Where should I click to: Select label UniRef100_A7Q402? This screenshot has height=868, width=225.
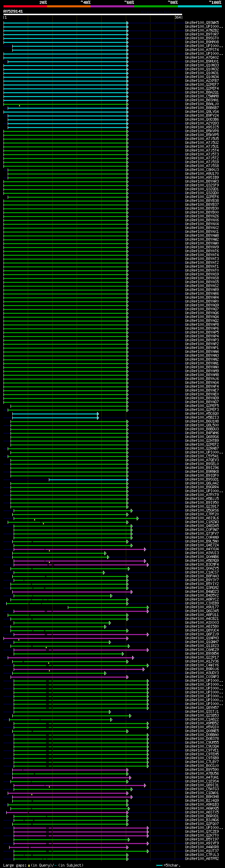[x=202, y=57]
